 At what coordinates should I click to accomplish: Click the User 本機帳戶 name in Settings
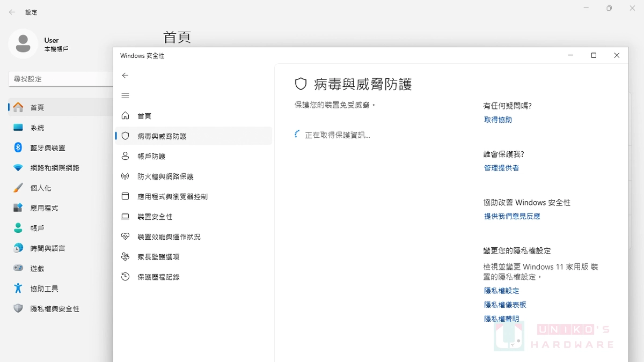[x=56, y=45]
